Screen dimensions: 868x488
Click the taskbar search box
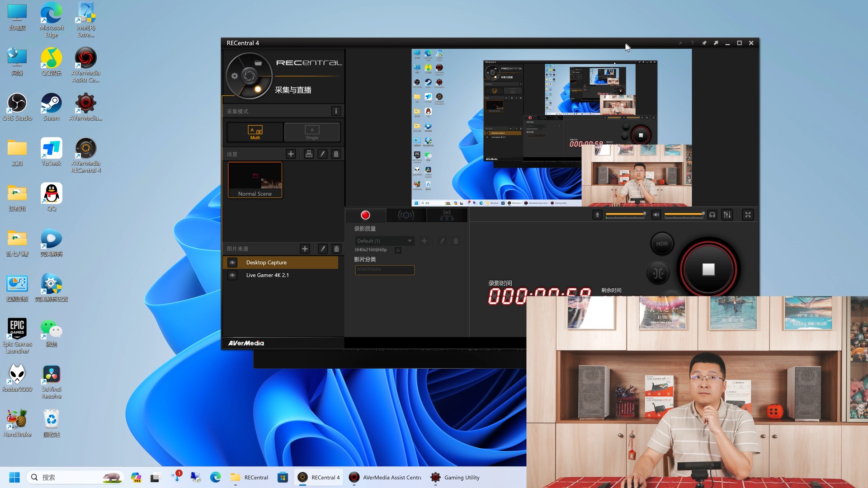coord(75,477)
